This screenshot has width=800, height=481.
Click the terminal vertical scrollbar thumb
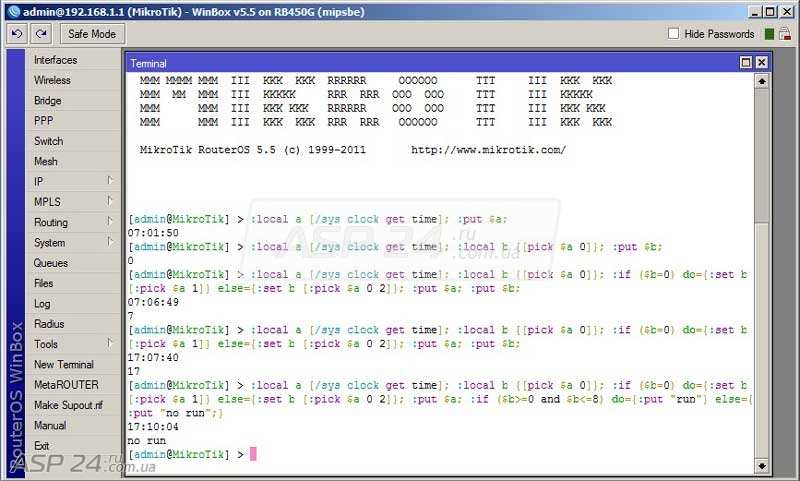pos(761,156)
